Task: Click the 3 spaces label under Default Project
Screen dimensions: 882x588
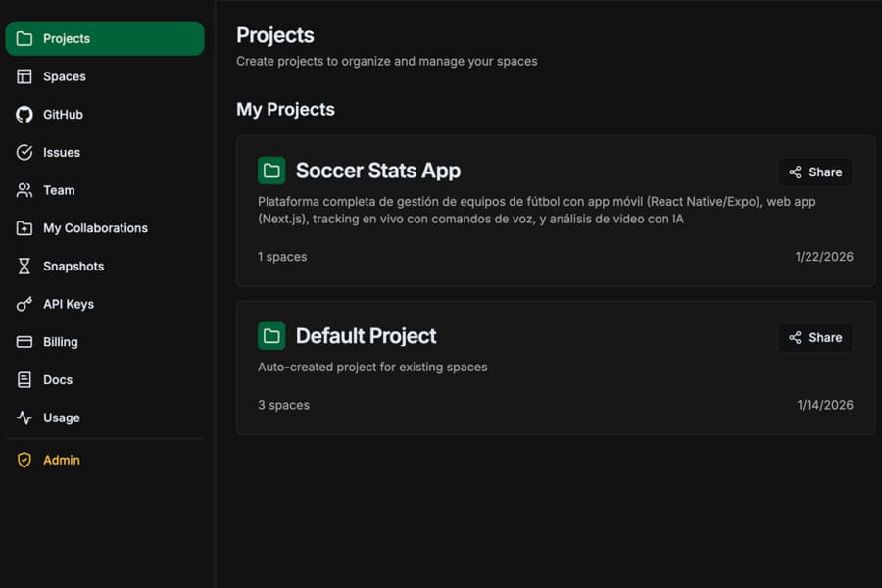Action: pos(283,404)
